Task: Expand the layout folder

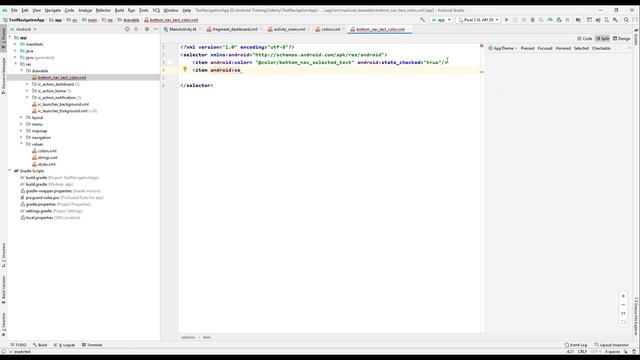Action: click(21, 118)
